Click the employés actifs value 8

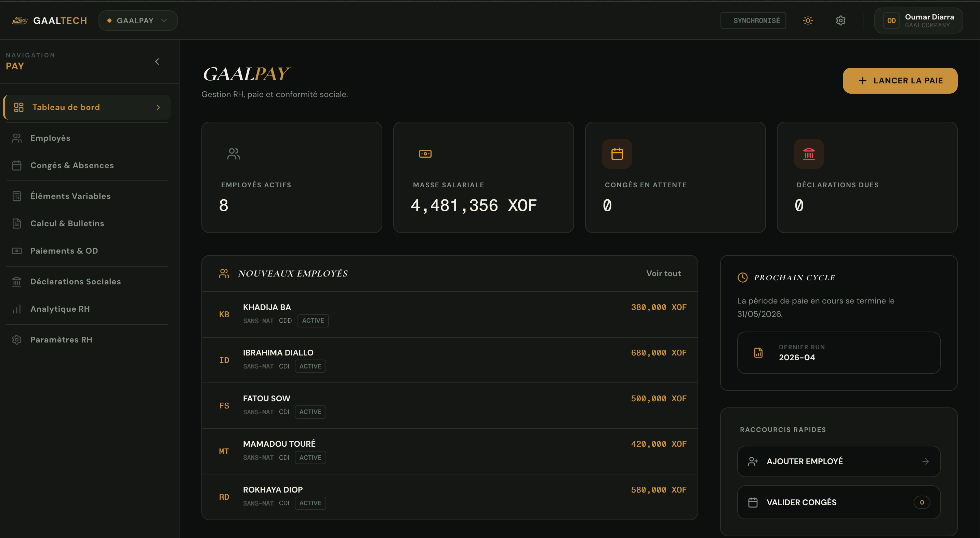tap(224, 206)
